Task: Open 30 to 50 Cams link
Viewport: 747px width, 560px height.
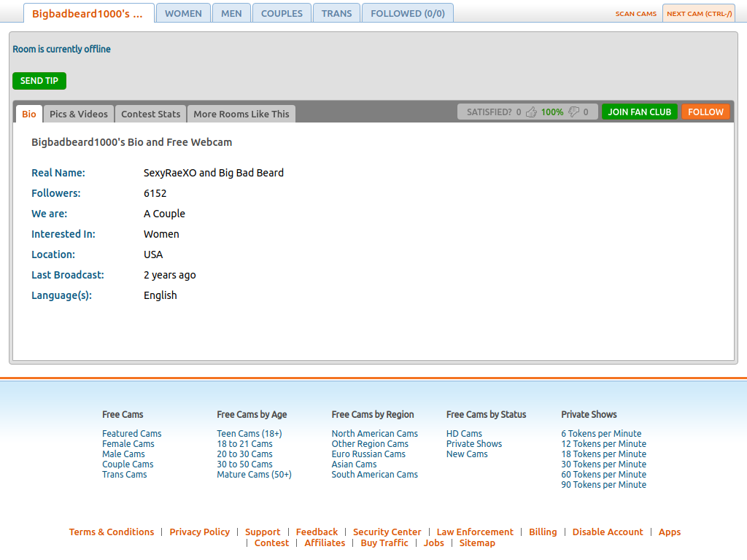Action: [x=244, y=464]
